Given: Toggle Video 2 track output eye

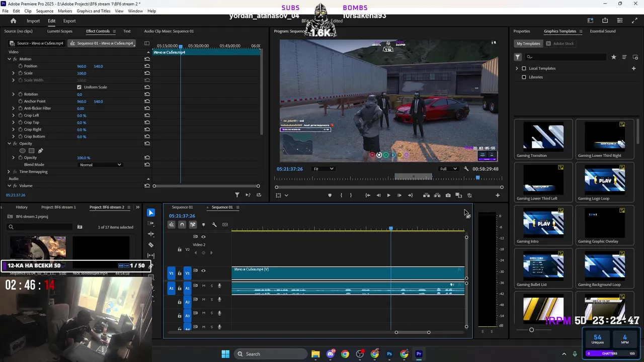Looking at the screenshot, I should click(203, 236).
